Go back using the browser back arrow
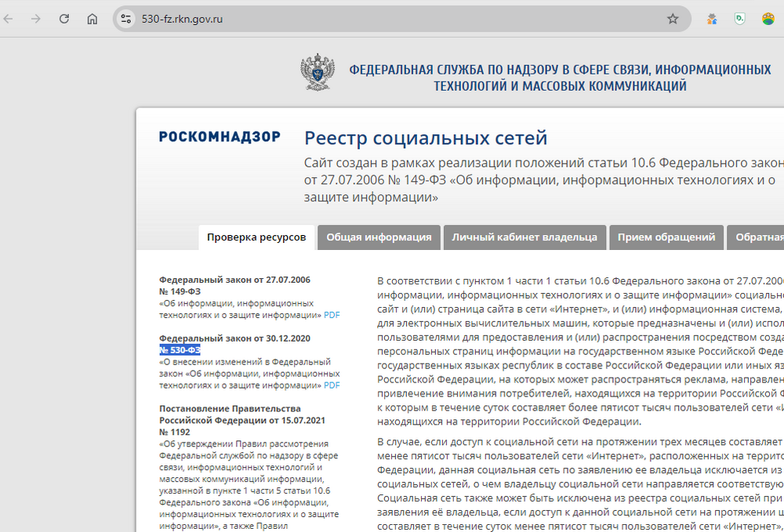This screenshot has width=784, height=532. point(8,19)
